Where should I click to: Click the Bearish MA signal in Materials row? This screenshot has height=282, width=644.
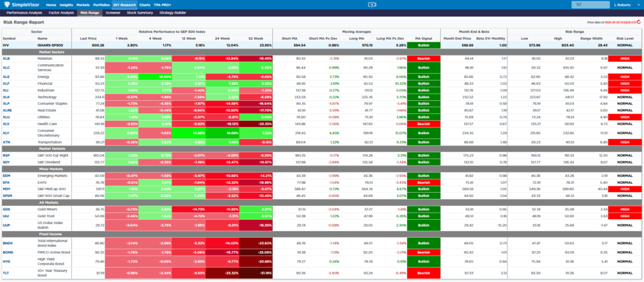coord(423,59)
